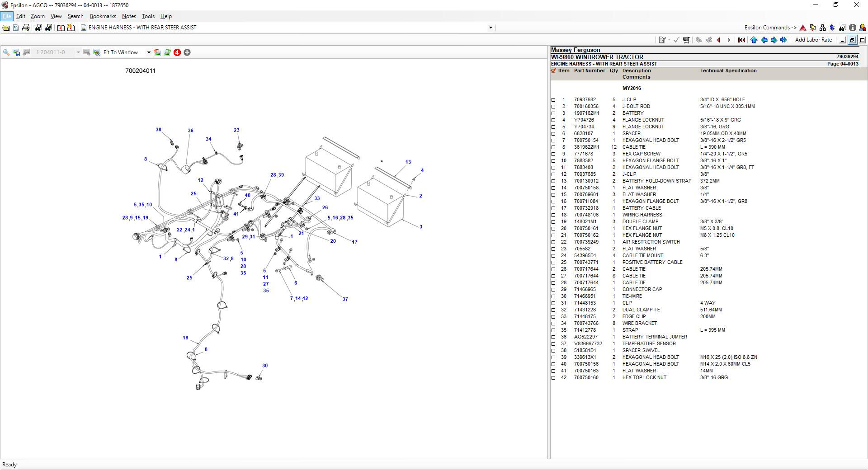Click the red circle number 4 icon

coord(177,53)
